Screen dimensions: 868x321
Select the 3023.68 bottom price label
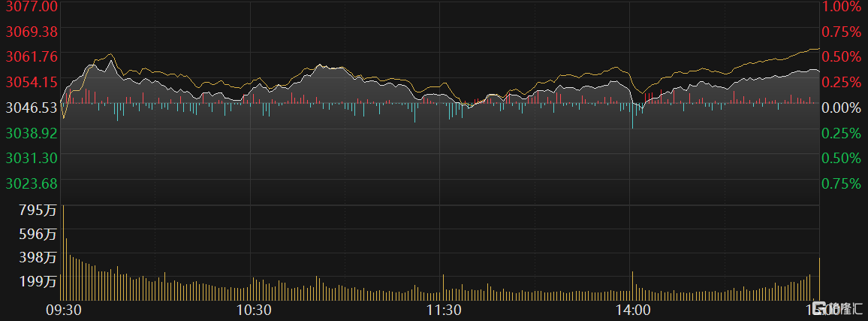point(31,183)
